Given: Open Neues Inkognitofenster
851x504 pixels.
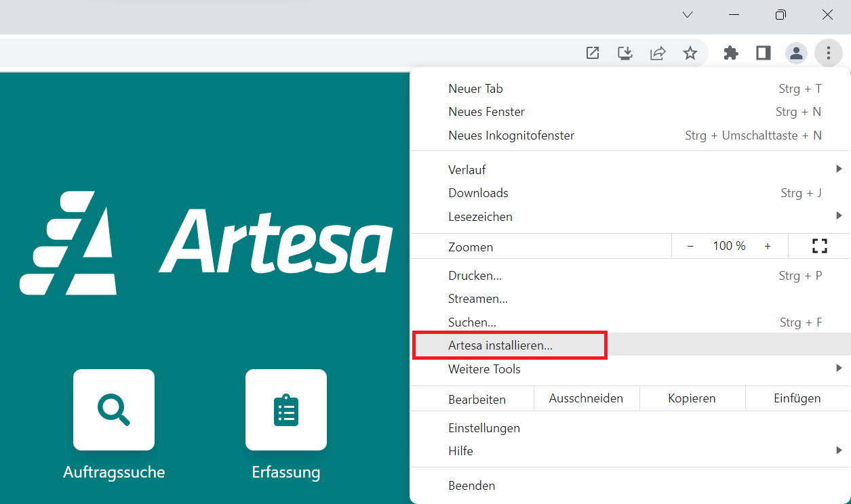Looking at the screenshot, I should click(511, 135).
